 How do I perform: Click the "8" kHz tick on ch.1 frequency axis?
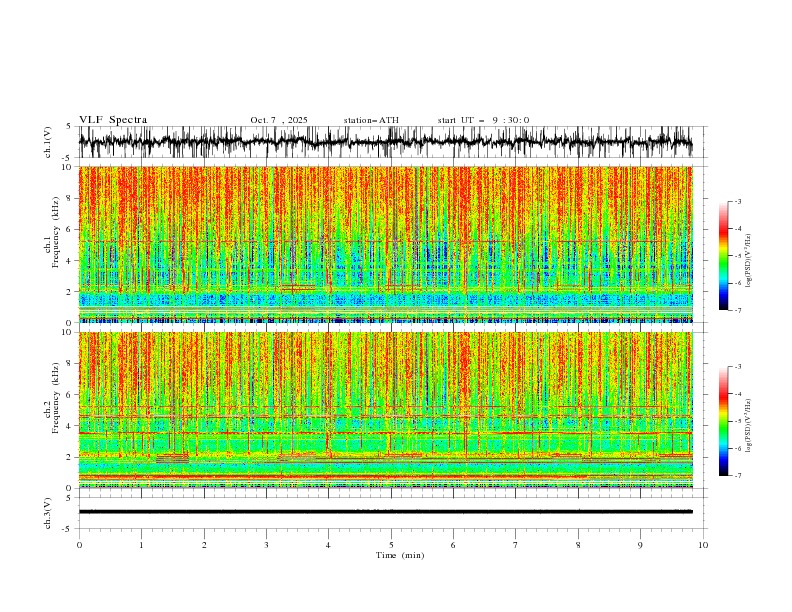69,198
